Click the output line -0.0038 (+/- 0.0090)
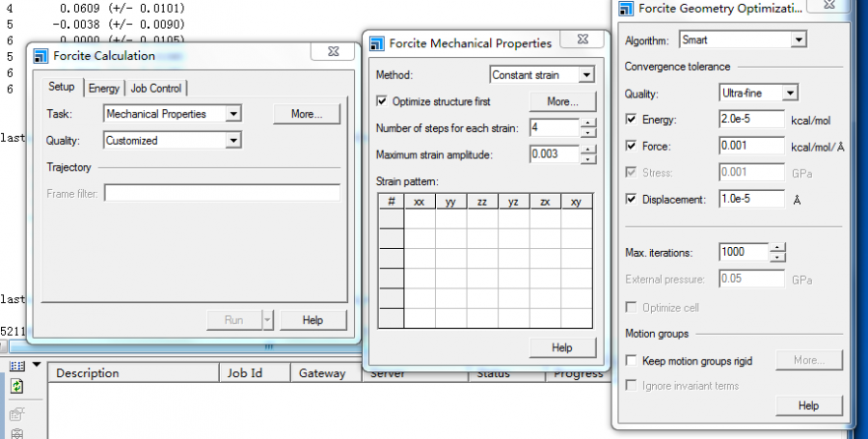868x439 pixels. click(119, 25)
